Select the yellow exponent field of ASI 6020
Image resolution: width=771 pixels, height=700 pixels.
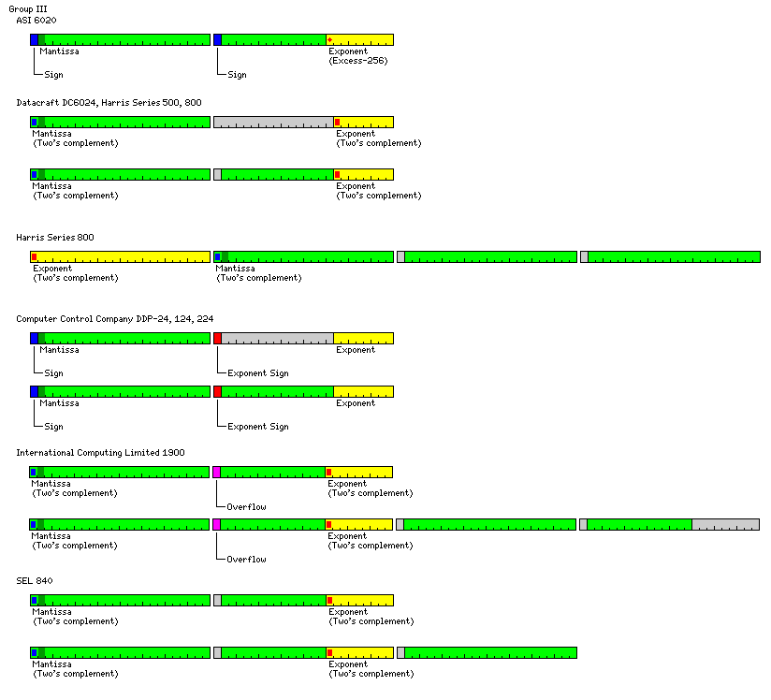click(360, 40)
